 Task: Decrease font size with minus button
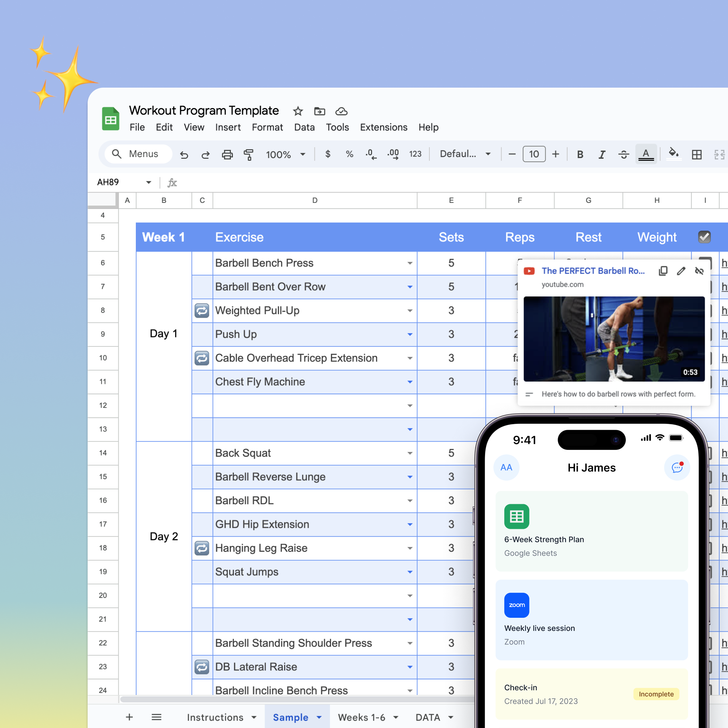[x=512, y=154]
